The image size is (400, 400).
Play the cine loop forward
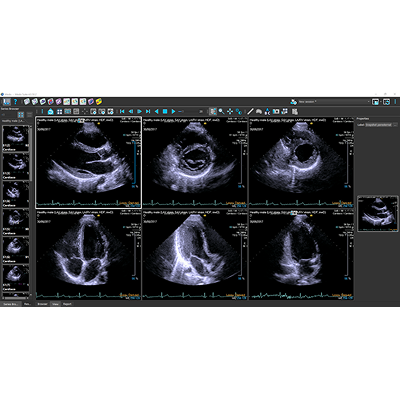(x=173, y=111)
